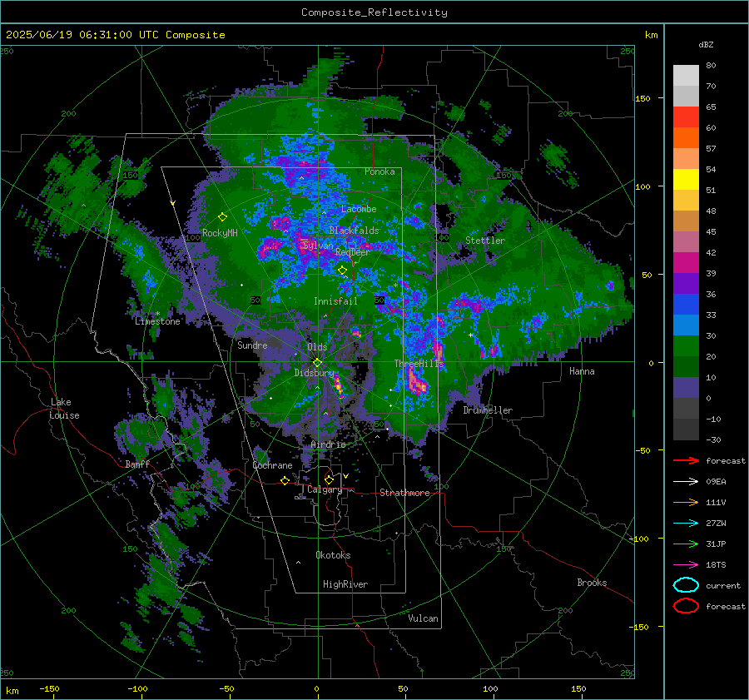Click the RockyMH label
Image resolution: width=749 pixels, height=700 pixels.
pos(220,233)
